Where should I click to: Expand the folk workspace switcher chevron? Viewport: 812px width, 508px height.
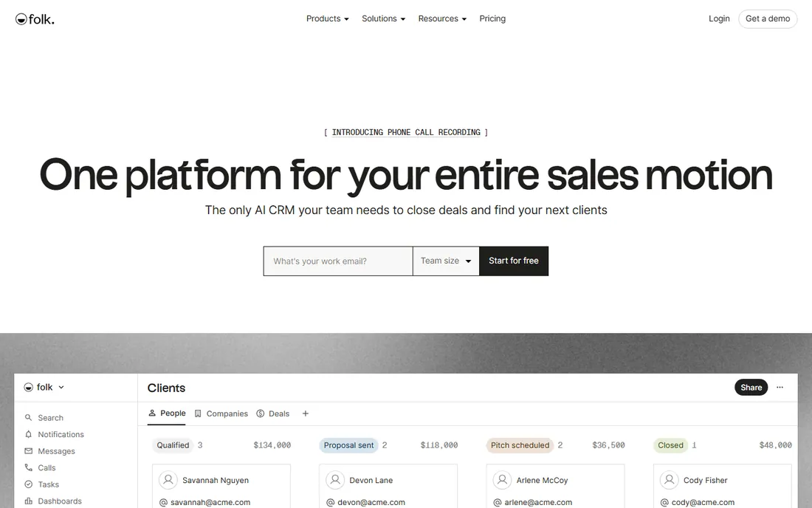coord(61,388)
